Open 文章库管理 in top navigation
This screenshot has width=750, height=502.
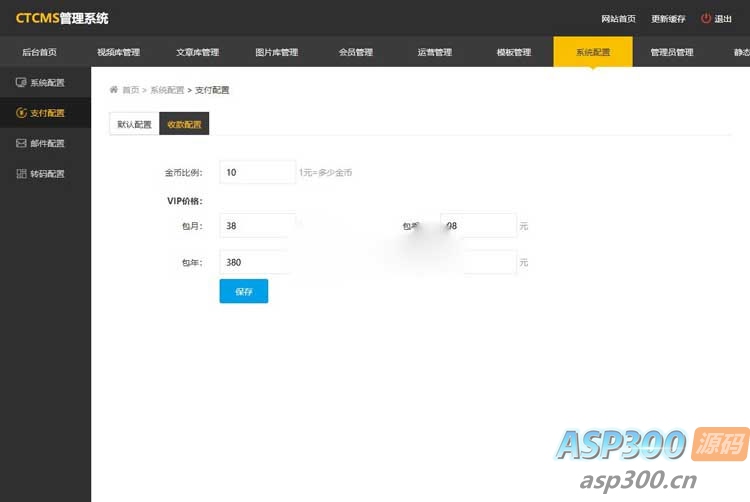pyautogui.click(x=197, y=52)
